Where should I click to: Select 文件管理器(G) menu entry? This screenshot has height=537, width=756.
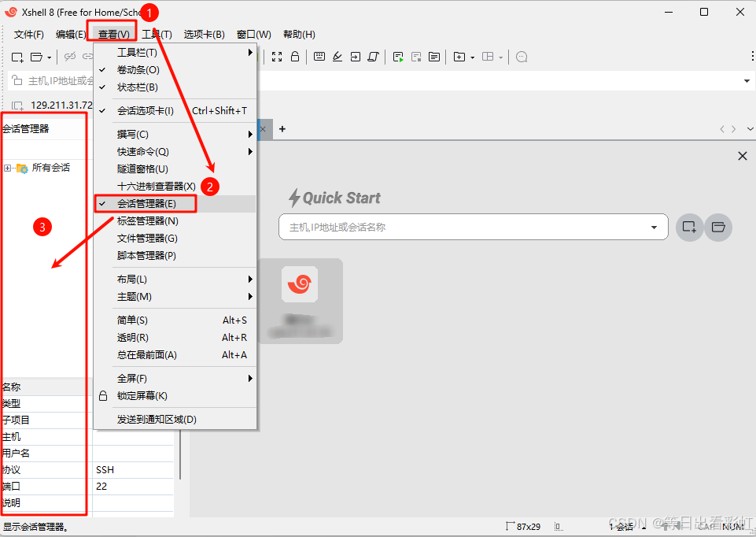click(x=175, y=239)
